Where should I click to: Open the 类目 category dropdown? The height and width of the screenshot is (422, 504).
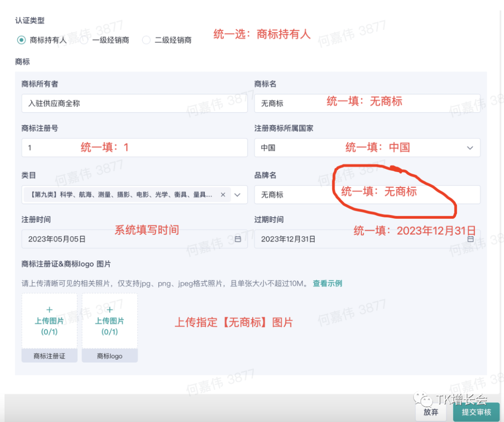tap(238, 194)
